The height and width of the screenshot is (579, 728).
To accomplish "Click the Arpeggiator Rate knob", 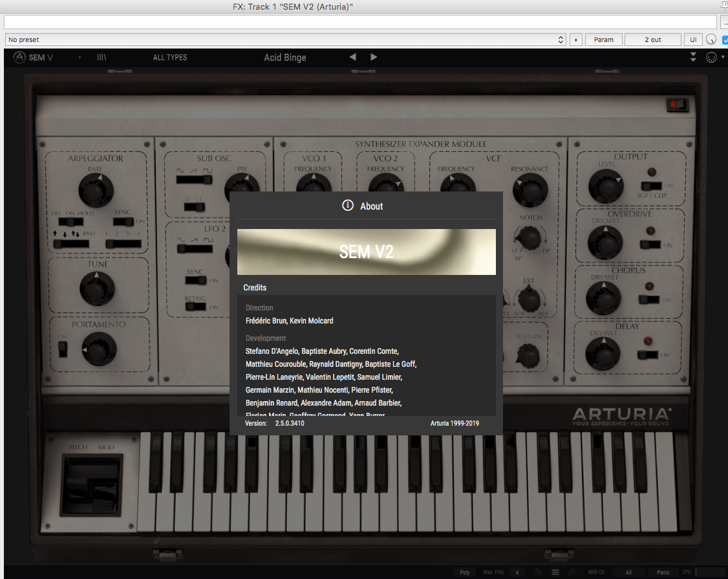I will (96, 190).
